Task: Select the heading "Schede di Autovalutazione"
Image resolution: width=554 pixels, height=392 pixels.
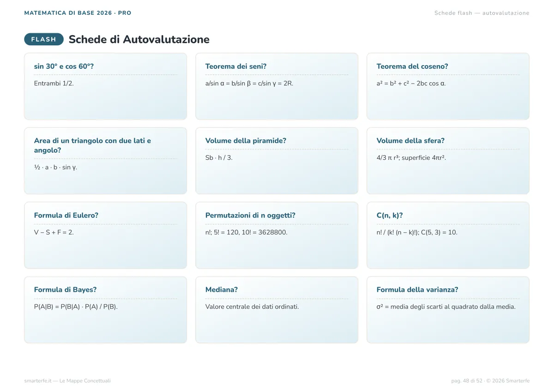Action: (x=139, y=39)
